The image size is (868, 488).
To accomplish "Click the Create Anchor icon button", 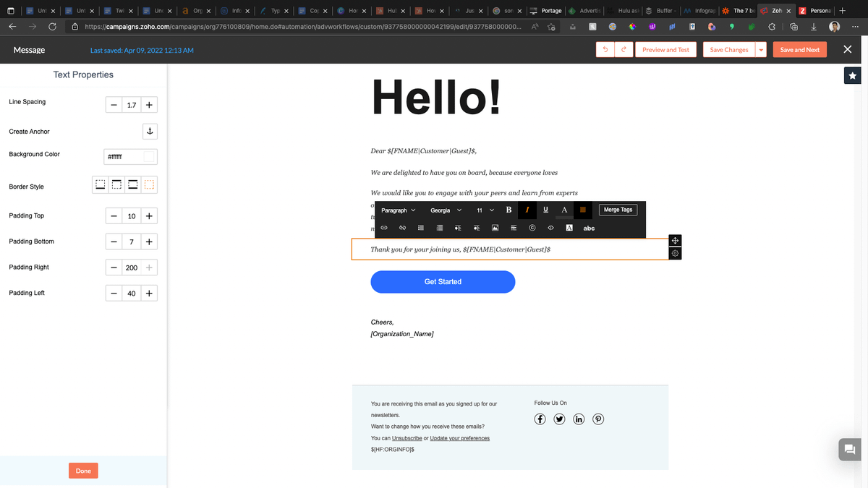I will 149,132.
